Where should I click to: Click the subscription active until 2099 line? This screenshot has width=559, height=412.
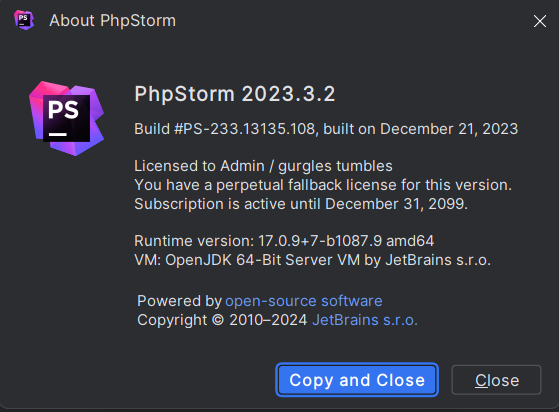pyautogui.click(x=301, y=204)
